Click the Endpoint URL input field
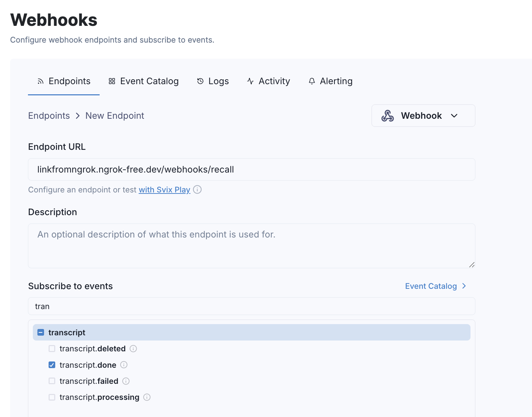The image size is (532, 417). click(252, 169)
